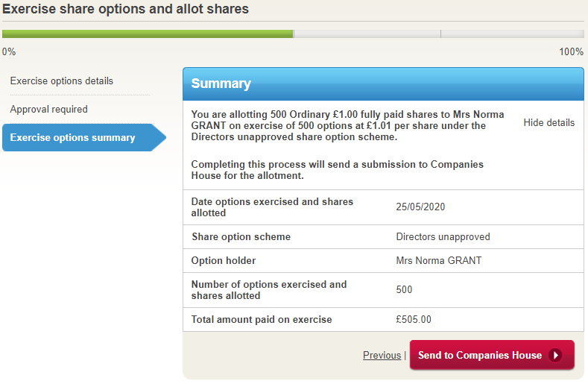Open the Exercise options details step

tap(62, 81)
